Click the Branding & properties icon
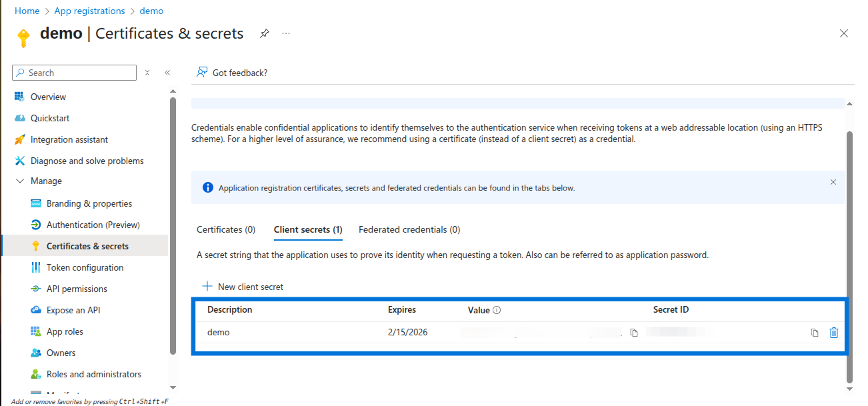 (35, 203)
